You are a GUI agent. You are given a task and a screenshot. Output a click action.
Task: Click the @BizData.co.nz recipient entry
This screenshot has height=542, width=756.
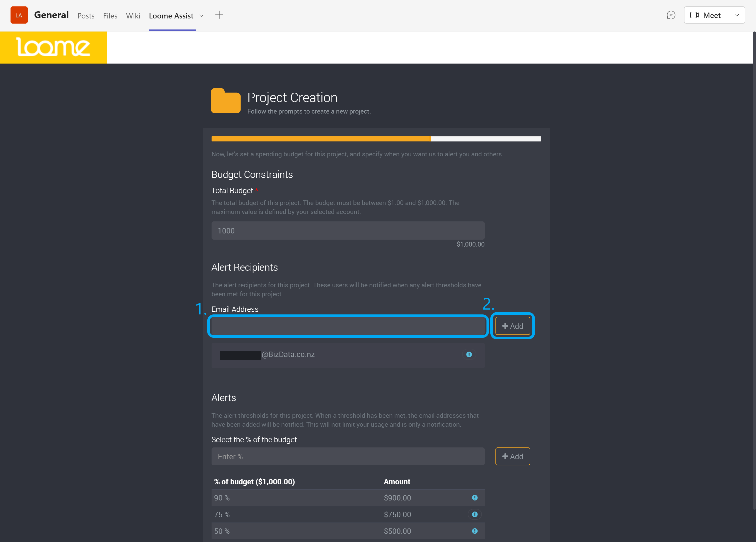348,355
